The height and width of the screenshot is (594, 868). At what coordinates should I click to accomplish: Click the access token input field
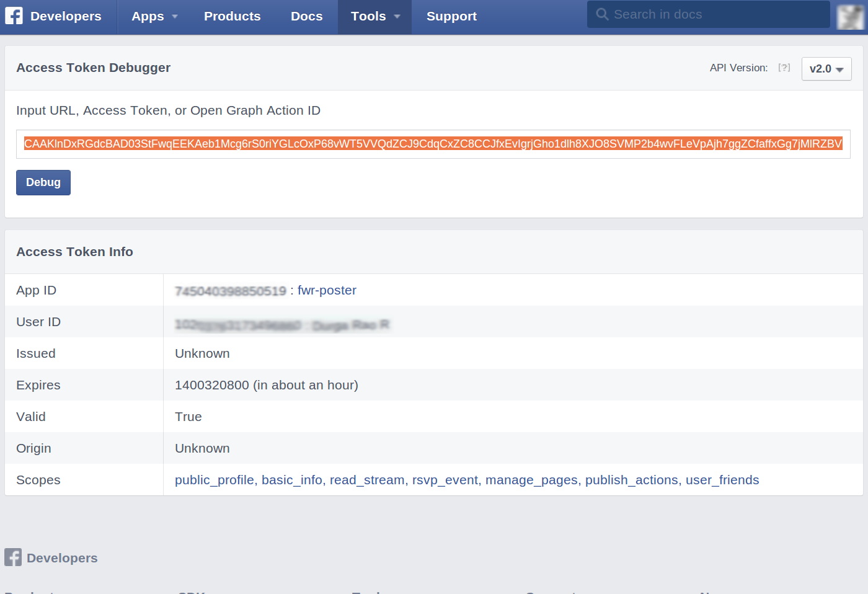pyautogui.click(x=433, y=144)
